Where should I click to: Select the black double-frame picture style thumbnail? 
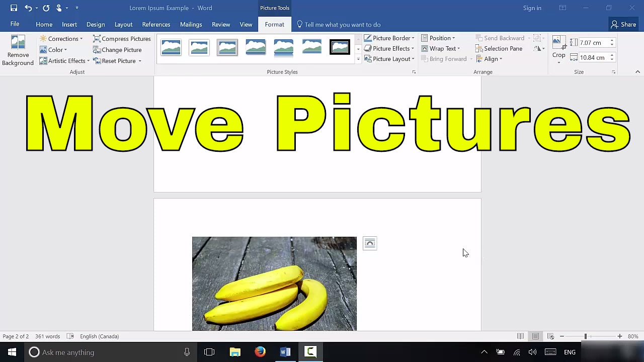340,47
